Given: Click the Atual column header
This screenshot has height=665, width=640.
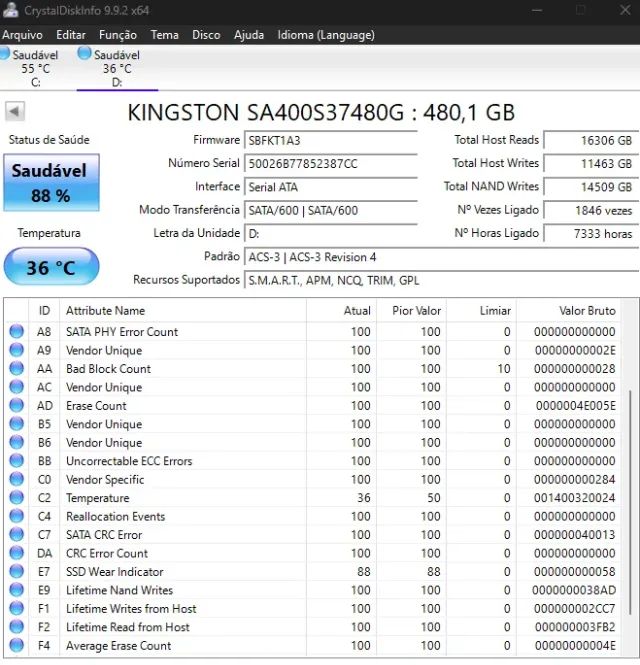Looking at the screenshot, I should pyautogui.click(x=341, y=310).
